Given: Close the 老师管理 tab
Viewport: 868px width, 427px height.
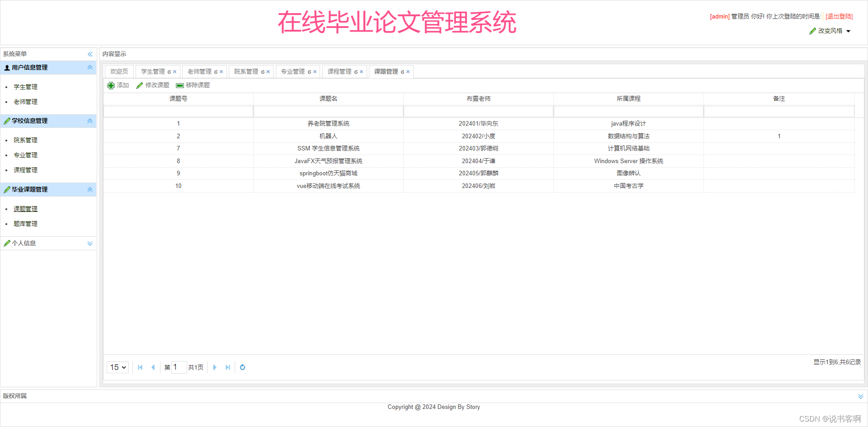Looking at the screenshot, I should click(x=222, y=72).
